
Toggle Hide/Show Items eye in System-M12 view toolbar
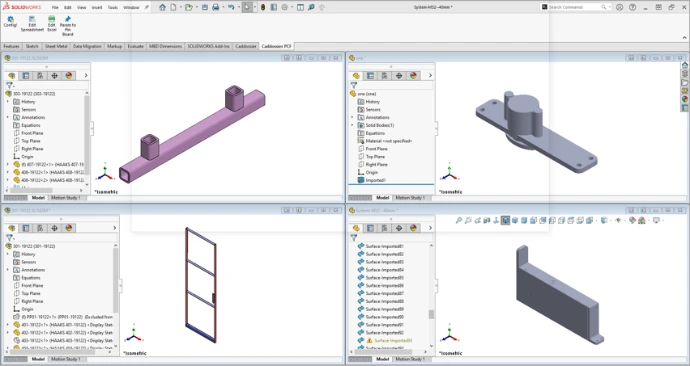pos(618,220)
